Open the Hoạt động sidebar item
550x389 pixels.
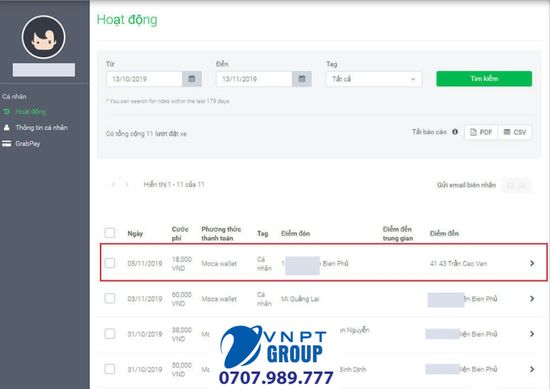[x=31, y=112]
